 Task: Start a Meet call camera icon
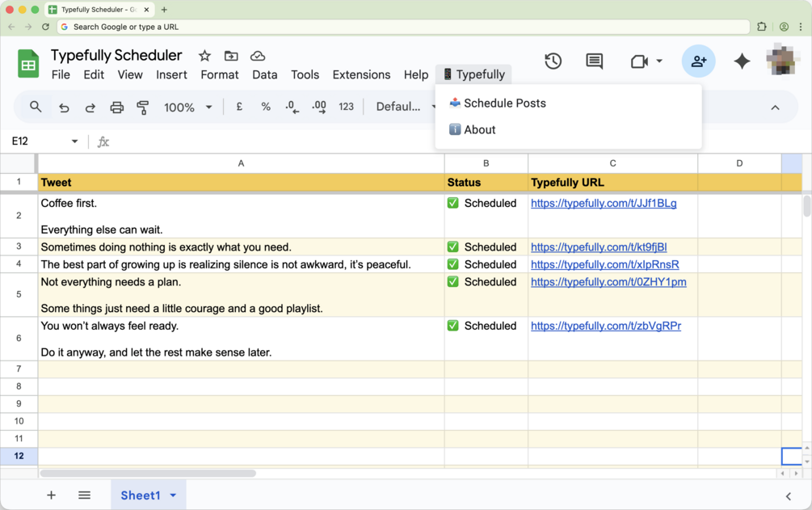[640, 61]
